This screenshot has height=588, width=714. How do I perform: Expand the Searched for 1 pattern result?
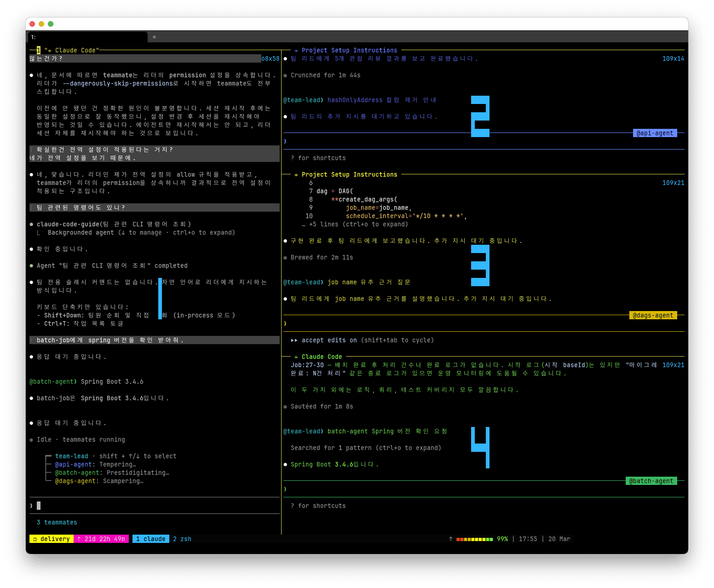coord(366,448)
